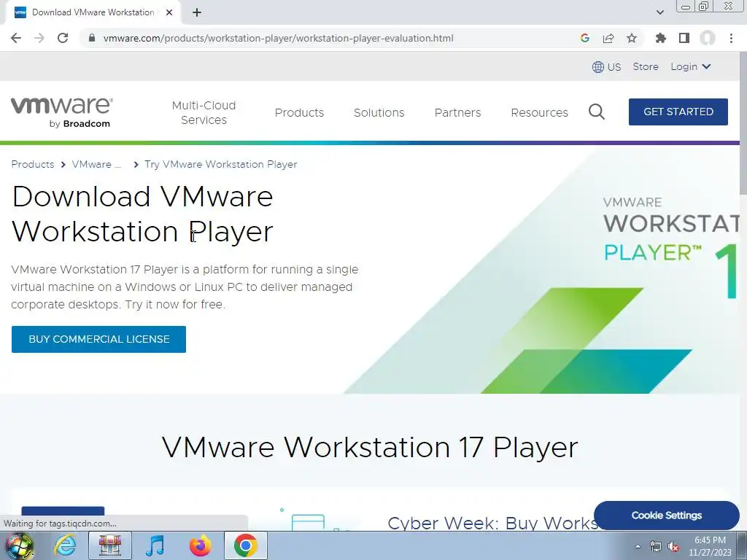The height and width of the screenshot is (560, 747).
Task: Click the network tray icon
Action: tap(656, 546)
